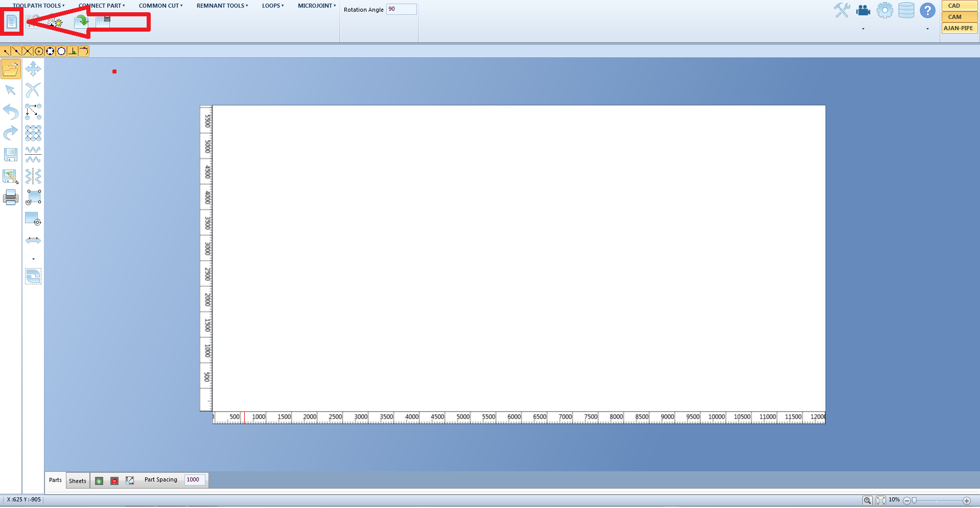Screen dimensions: 980x508
Task: Expand the TOOLPATH TOOLS dropdown menu
Action: [38, 6]
